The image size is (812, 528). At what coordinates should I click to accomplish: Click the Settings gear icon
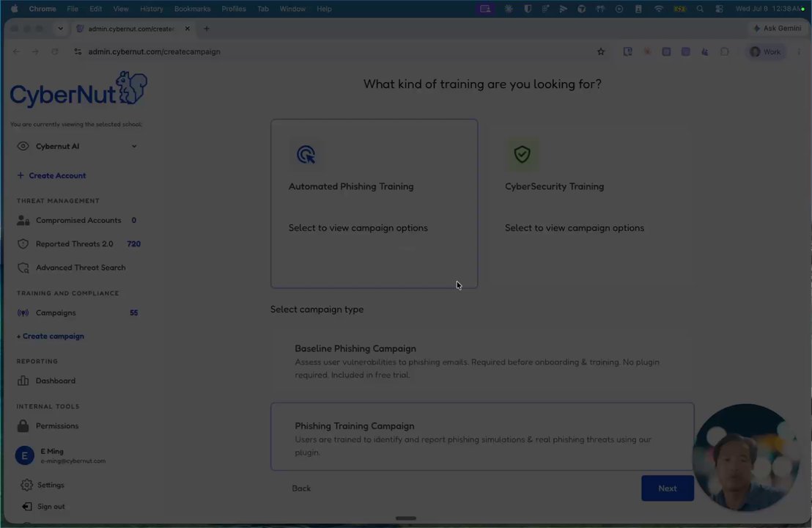tap(26, 485)
